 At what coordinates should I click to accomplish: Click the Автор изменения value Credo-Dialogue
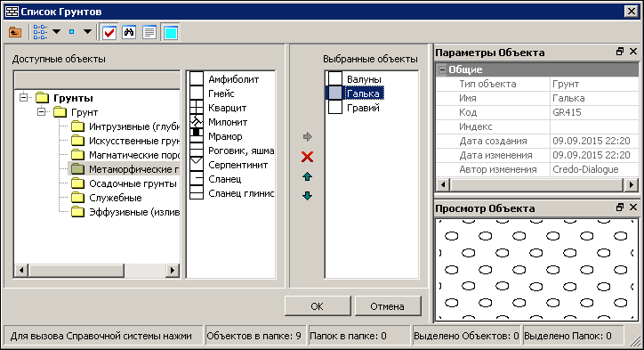pos(594,169)
